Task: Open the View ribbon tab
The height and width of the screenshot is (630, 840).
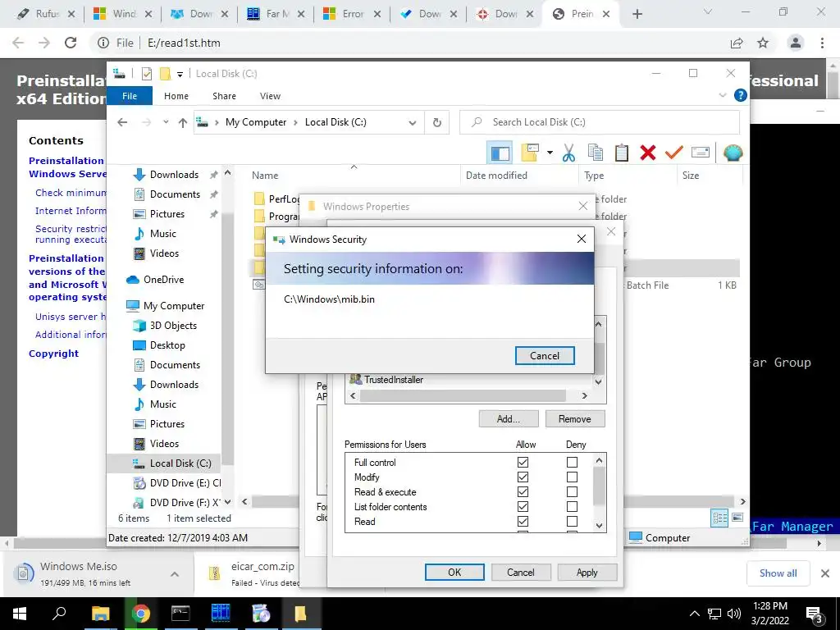Action: click(x=270, y=96)
